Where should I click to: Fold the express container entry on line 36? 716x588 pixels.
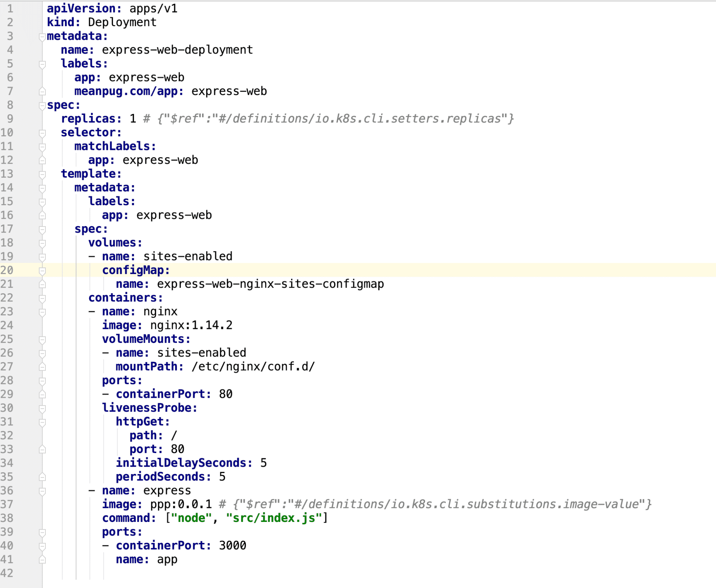42,491
